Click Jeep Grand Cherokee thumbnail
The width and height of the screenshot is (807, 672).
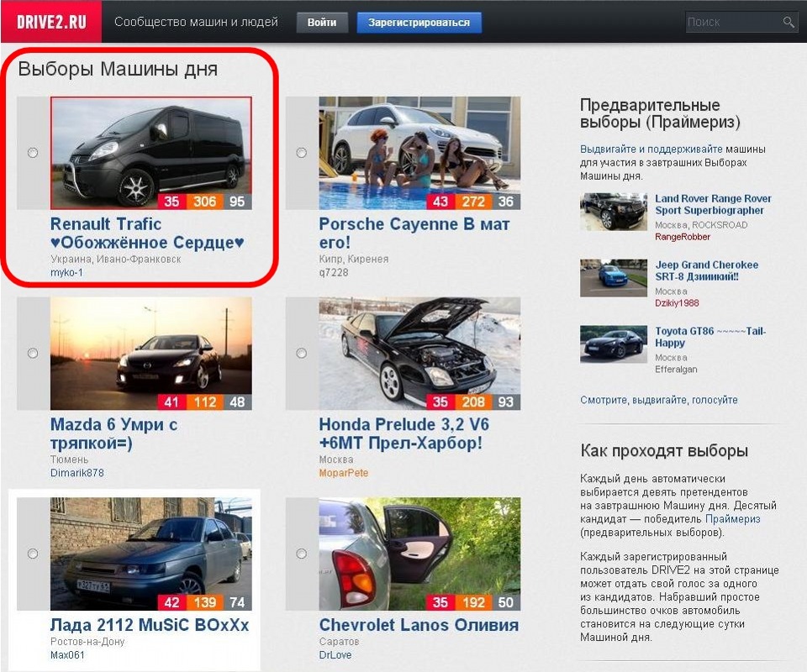pyautogui.click(x=614, y=278)
